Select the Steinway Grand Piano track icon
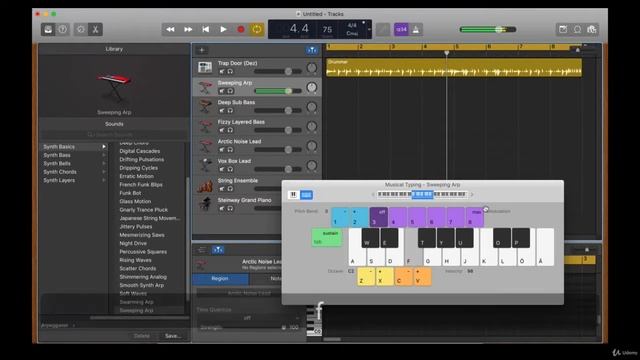640x360 pixels. coord(205,204)
